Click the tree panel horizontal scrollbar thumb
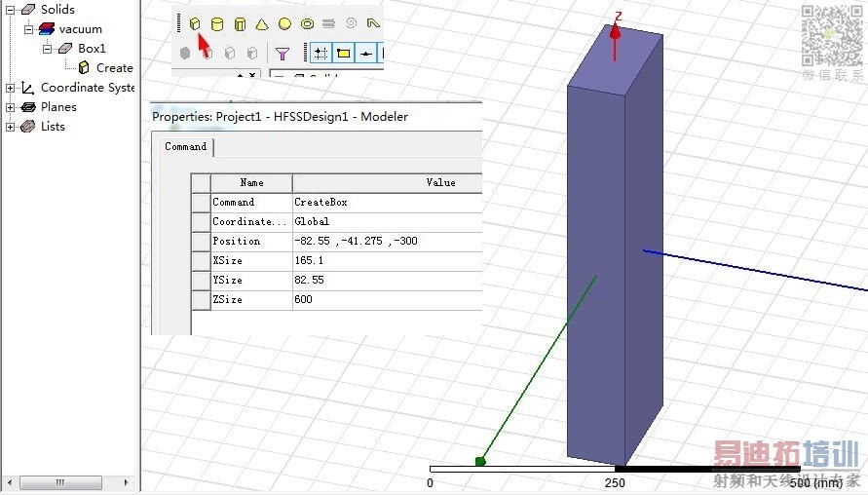This screenshot has height=495, width=868. (61, 482)
